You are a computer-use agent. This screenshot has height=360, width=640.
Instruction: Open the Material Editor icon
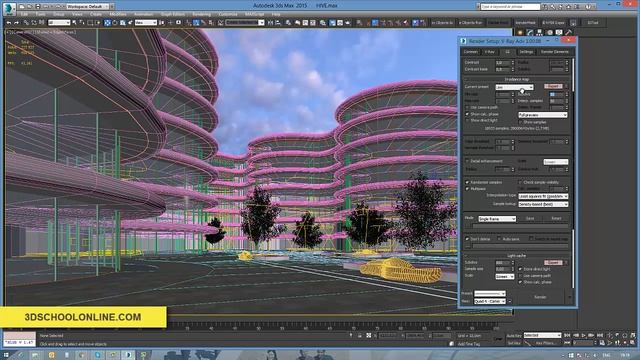click(x=323, y=22)
